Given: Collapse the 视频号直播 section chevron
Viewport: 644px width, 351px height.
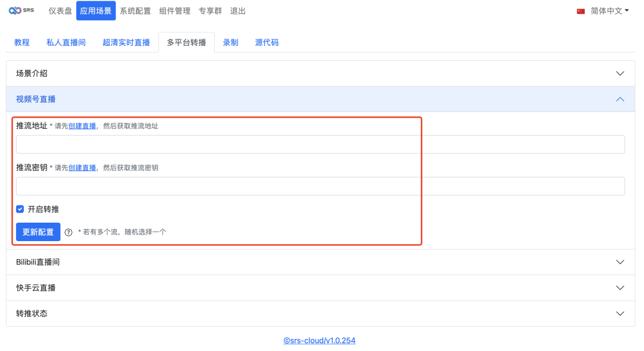Looking at the screenshot, I should point(620,100).
